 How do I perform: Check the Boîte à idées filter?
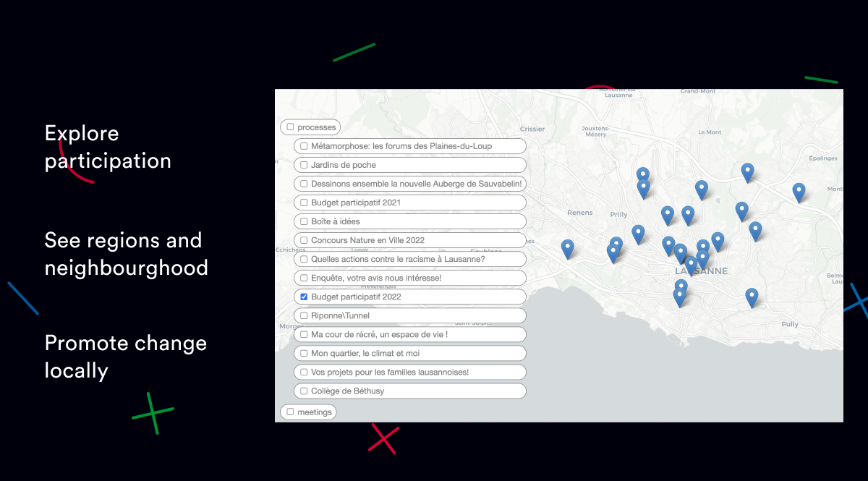tap(304, 221)
